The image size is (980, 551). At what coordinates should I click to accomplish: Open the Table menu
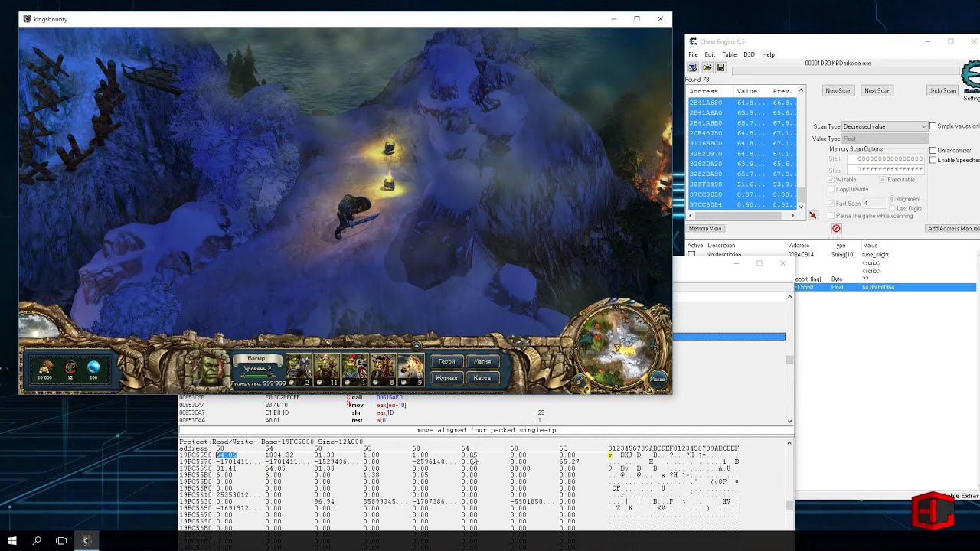pyautogui.click(x=729, y=54)
